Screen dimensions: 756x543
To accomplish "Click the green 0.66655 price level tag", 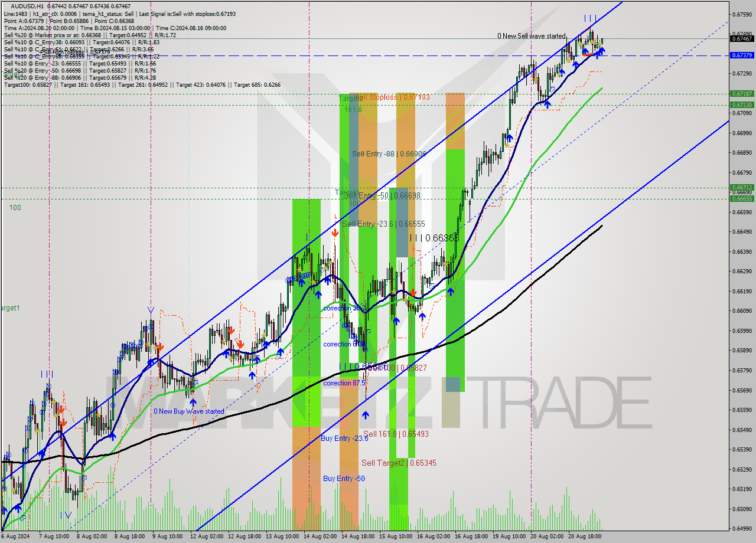I will pyautogui.click(x=742, y=198).
